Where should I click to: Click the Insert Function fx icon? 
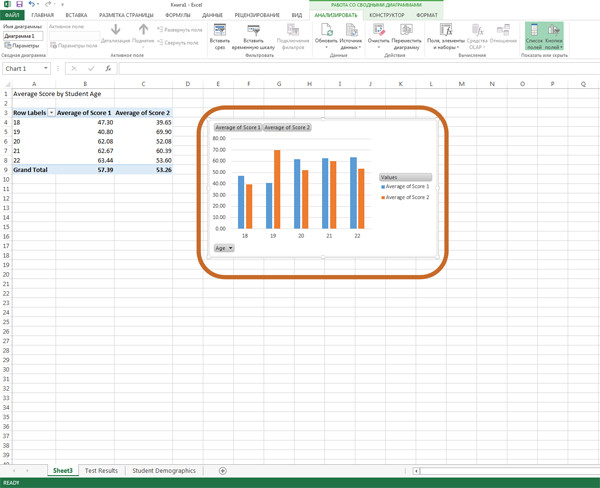pyautogui.click(x=108, y=69)
